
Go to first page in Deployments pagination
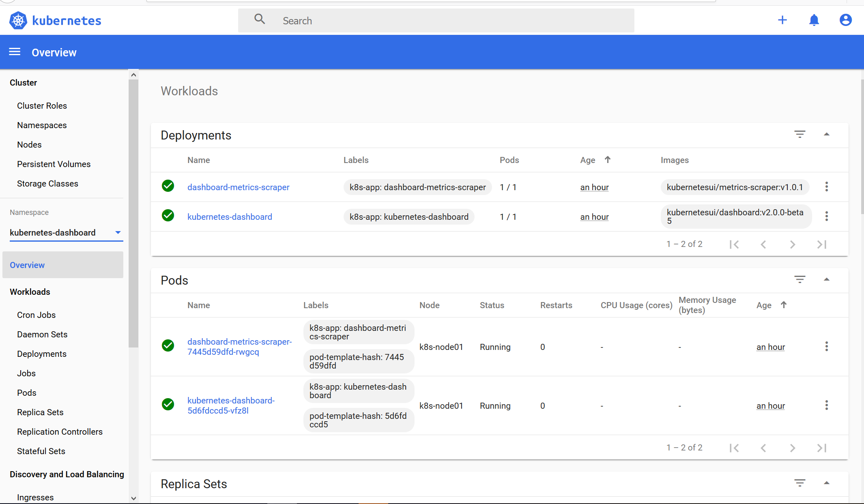pyautogui.click(x=734, y=244)
